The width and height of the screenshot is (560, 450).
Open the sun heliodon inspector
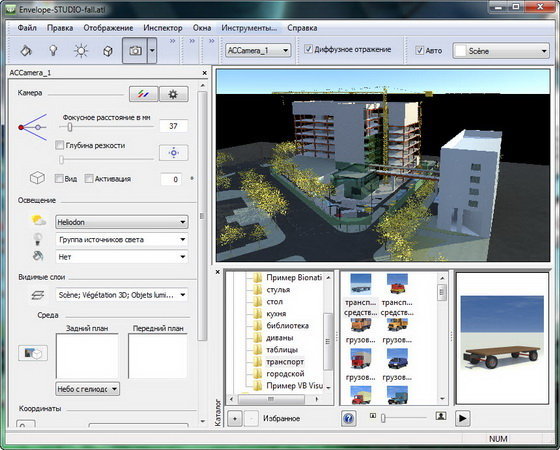[81, 51]
